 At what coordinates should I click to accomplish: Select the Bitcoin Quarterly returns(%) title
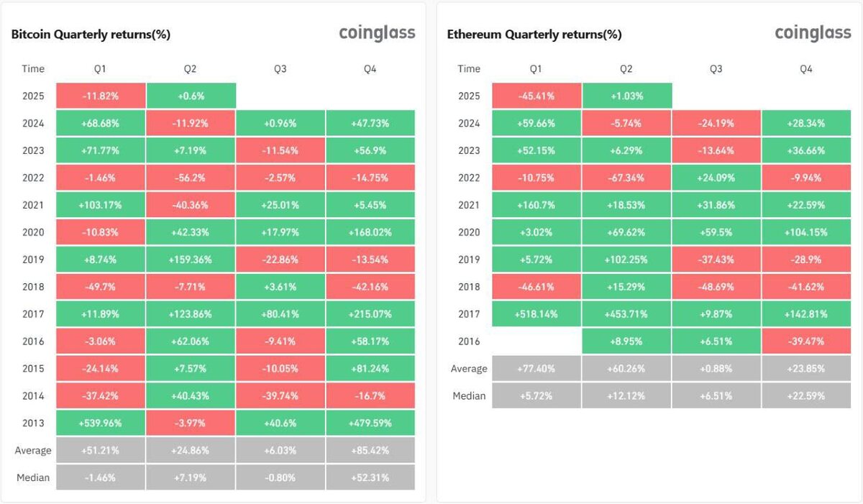[x=91, y=35]
